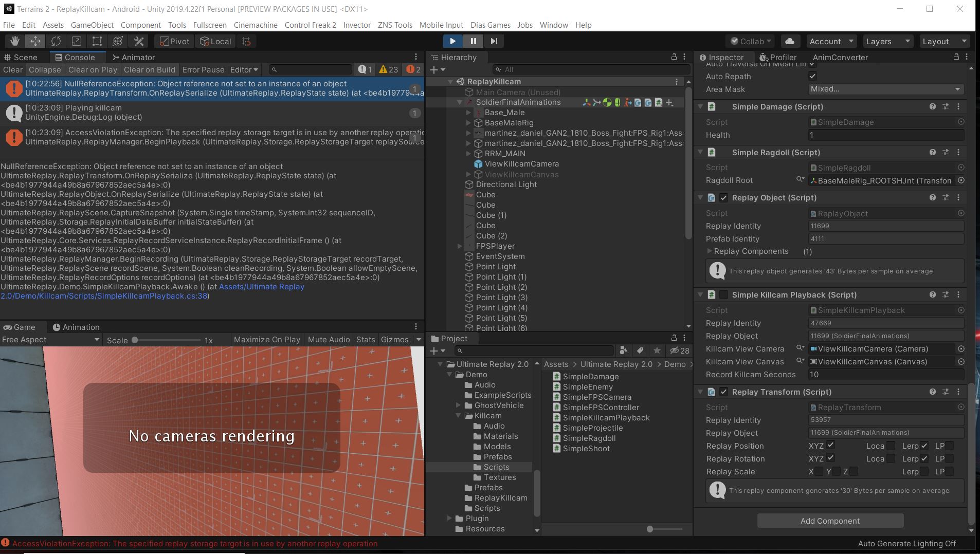Pick object for Killcam View Camera field
This screenshot has width=980, height=554.
[x=961, y=348]
